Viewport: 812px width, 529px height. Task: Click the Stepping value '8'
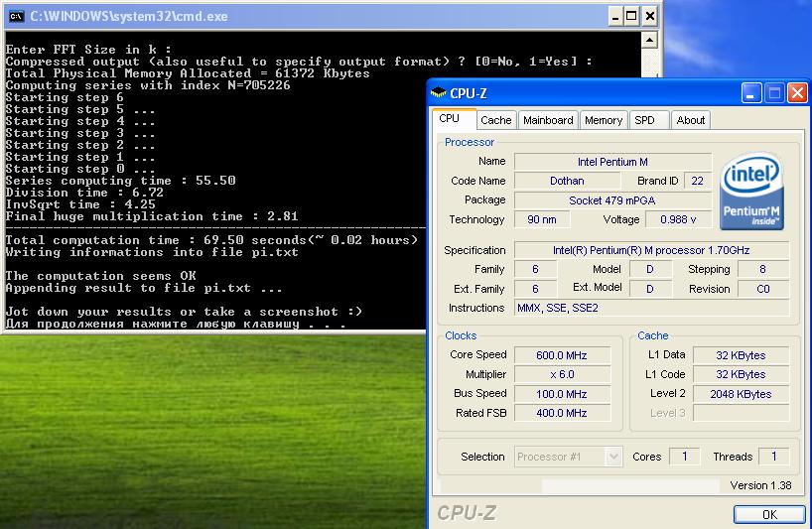pyautogui.click(x=762, y=269)
